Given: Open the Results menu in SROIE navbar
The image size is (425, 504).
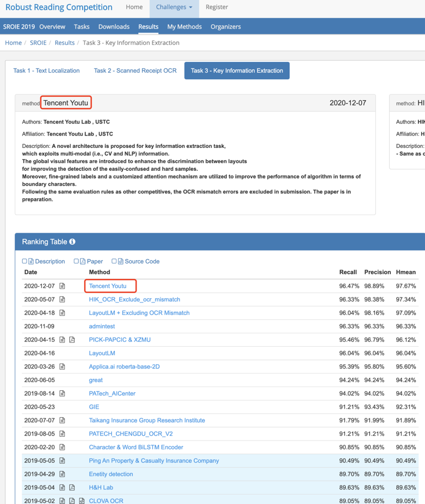Looking at the screenshot, I should [148, 27].
